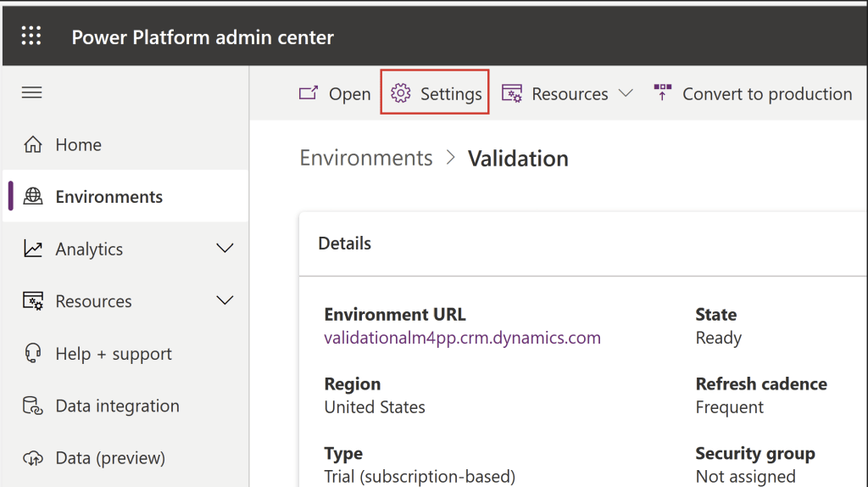868x487 pixels.
Task: Expand the Analytics section chevron
Action: tap(225, 249)
